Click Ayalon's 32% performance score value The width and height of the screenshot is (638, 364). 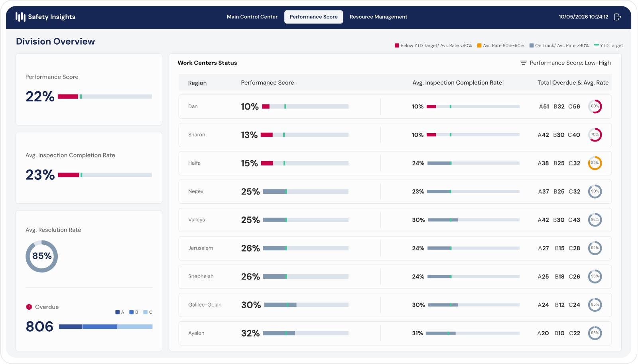[250, 333]
